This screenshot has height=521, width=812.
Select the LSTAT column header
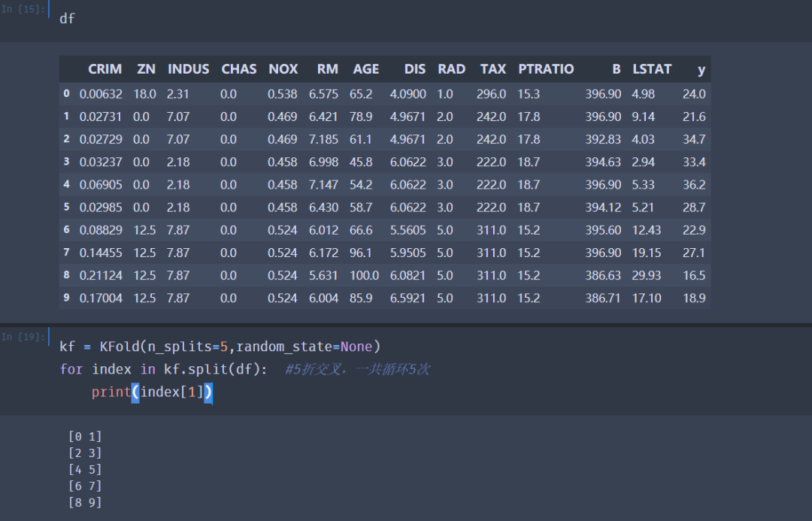(651, 68)
